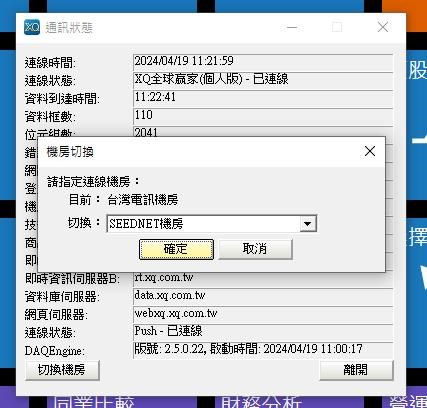Screen dimensions: 427x408
Task: Click the 離開 button
Action: [356, 370]
